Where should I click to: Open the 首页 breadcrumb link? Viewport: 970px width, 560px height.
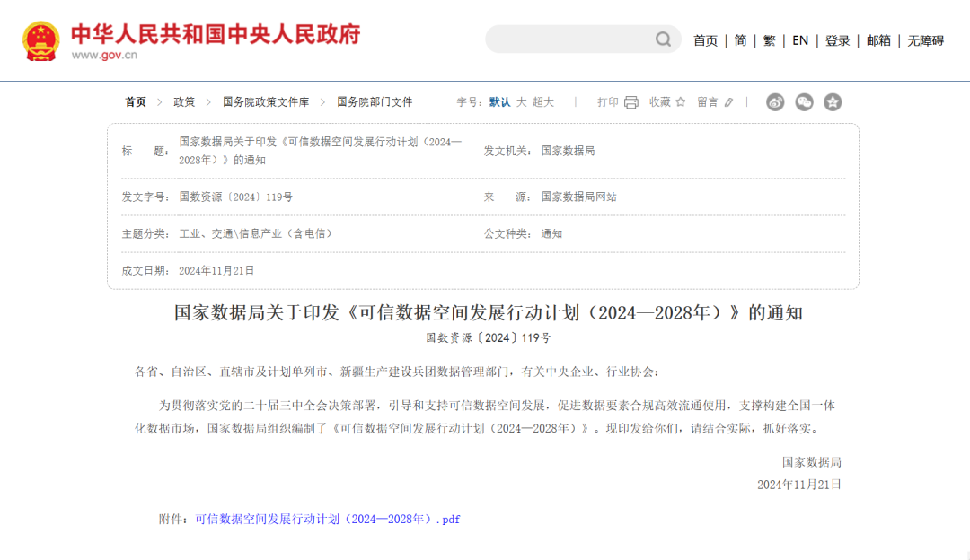coord(136,102)
